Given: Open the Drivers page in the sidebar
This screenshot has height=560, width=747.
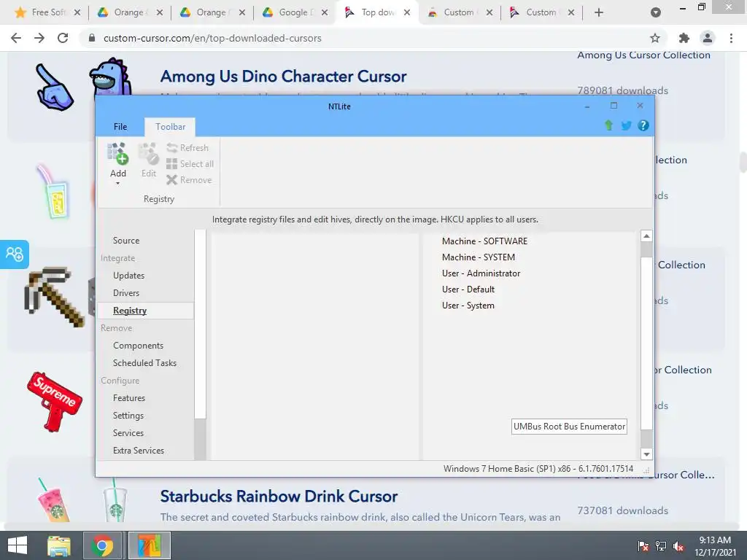Looking at the screenshot, I should pos(126,293).
